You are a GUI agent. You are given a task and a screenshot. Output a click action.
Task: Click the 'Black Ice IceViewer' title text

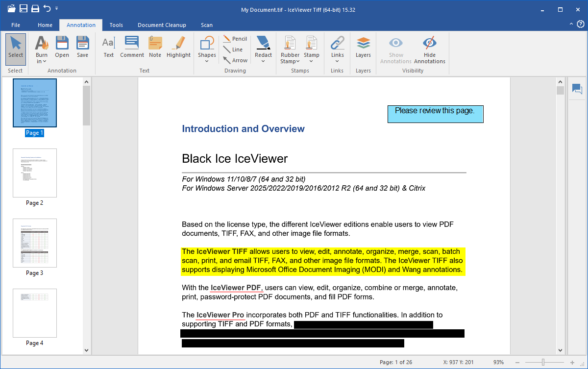pyautogui.click(x=235, y=159)
